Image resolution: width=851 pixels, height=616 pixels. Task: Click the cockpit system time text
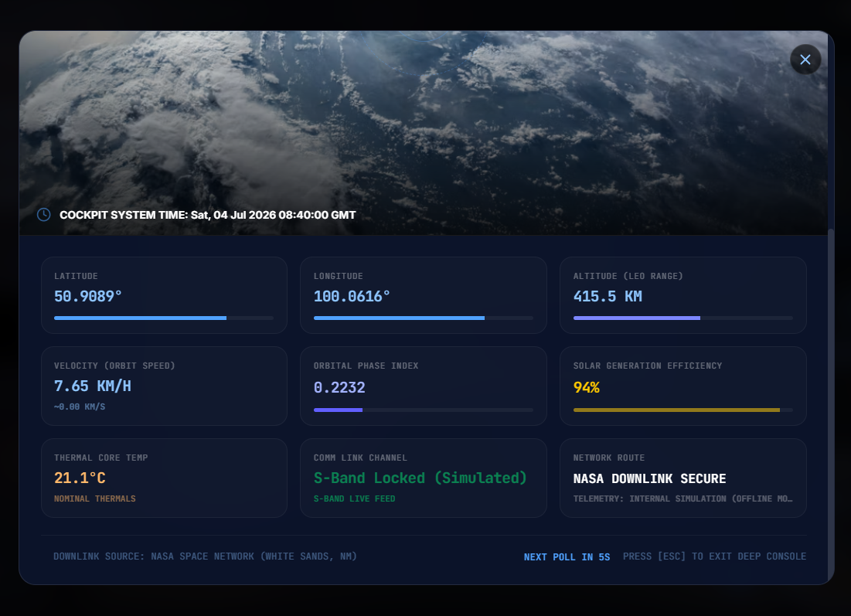(207, 215)
